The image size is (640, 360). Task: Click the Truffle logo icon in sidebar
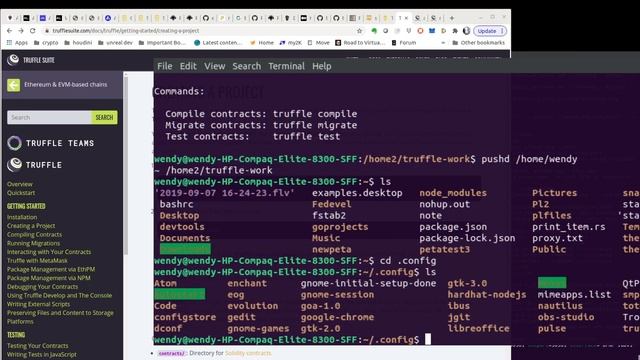14,164
